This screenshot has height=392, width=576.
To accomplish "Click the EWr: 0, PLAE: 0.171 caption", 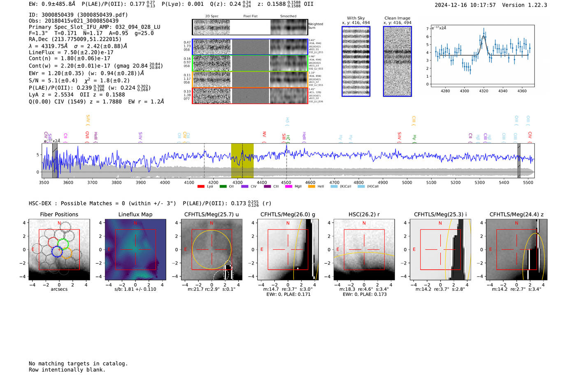I will (x=288, y=295).
